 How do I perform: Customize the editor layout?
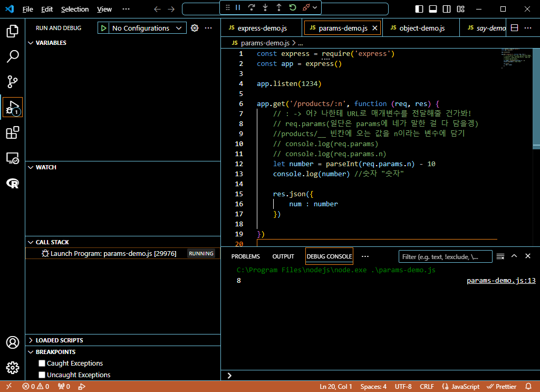pyautogui.click(x=460, y=9)
